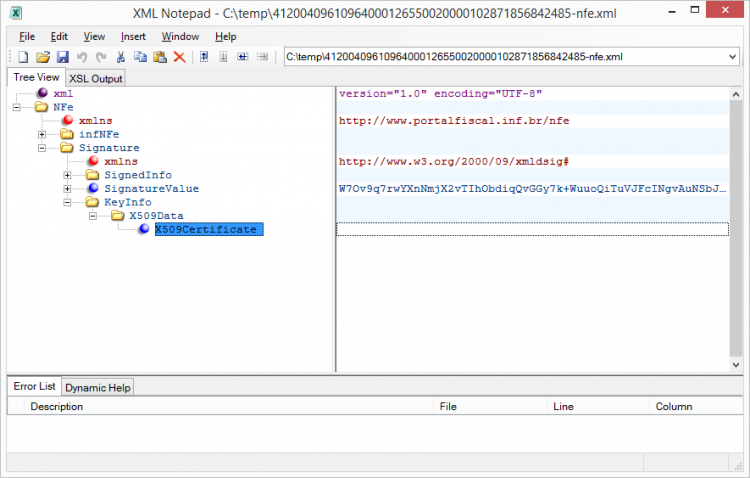Image resolution: width=750 pixels, height=478 pixels.
Task: Click the Nudge node up icon
Action: pos(204,57)
